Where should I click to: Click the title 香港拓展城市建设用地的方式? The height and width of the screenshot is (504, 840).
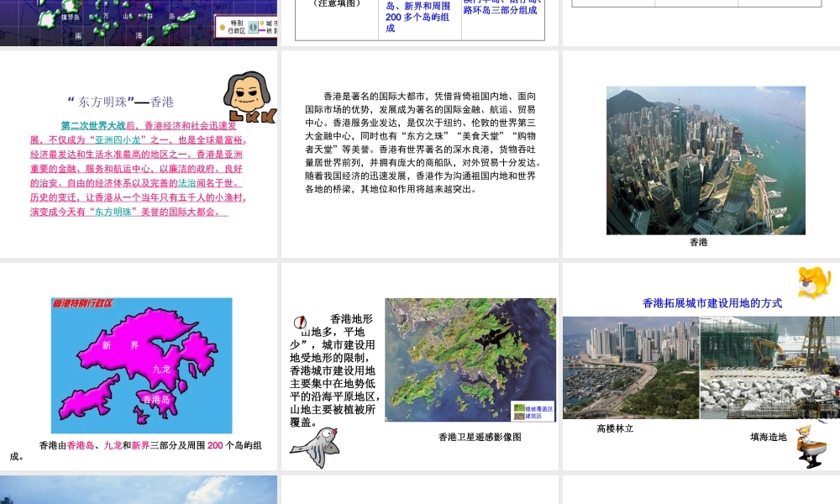click(x=712, y=303)
